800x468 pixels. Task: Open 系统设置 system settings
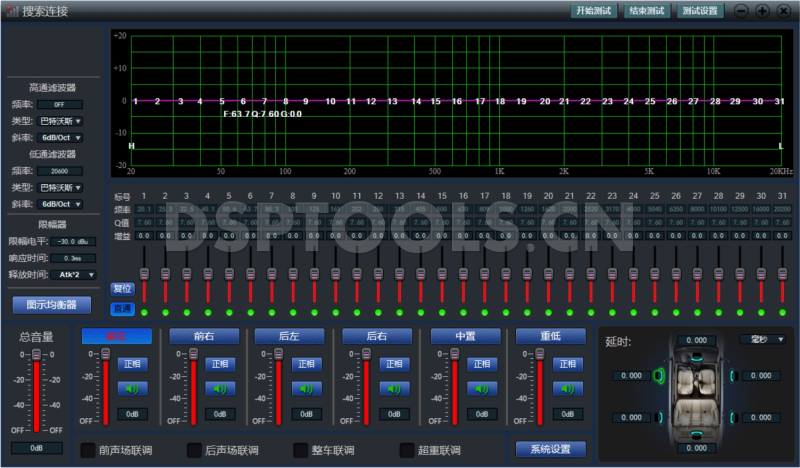[x=551, y=449]
